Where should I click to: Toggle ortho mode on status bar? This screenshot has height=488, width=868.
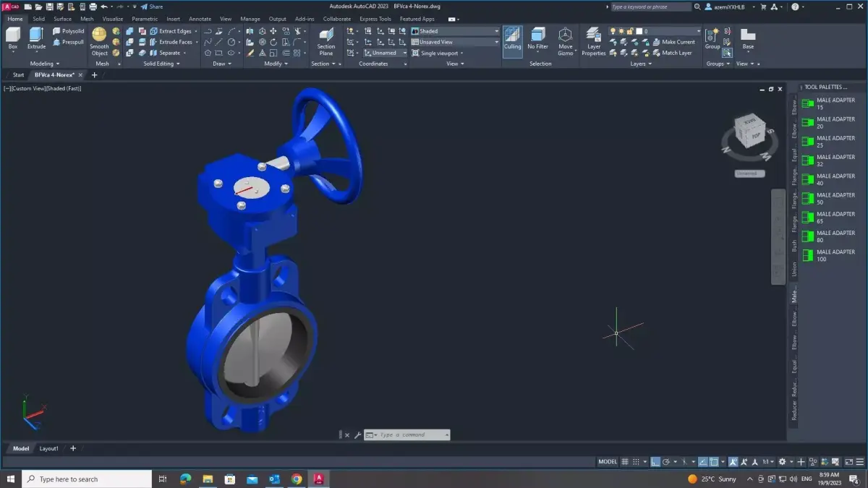tap(654, 461)
